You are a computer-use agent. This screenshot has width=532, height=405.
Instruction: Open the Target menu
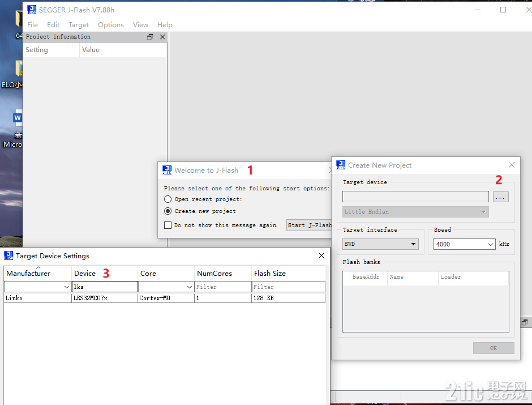coord(79,25)
